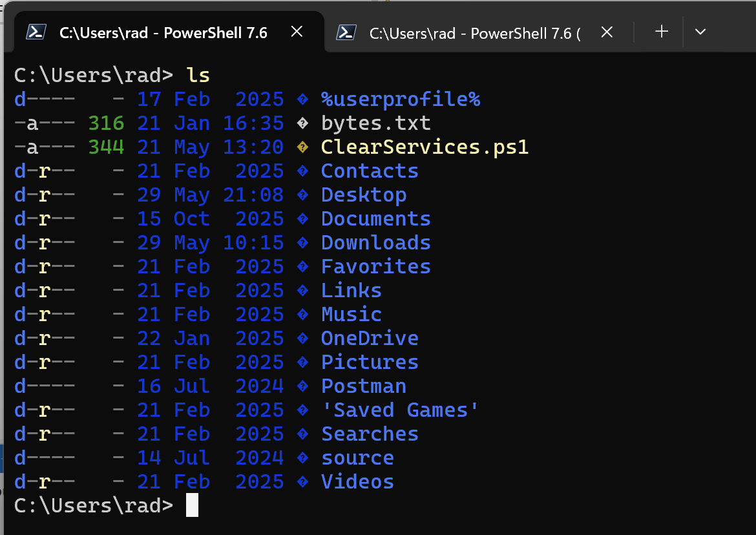The image size is (756, 535).
Task: Close the second PowerShell tab
Action: coord(607,32)
